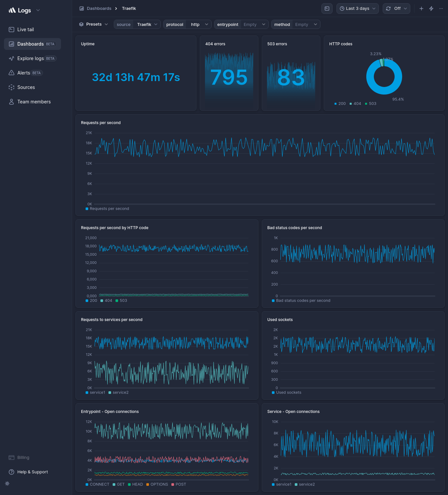Expand the protocol filter dropdown

click(206, 24)
